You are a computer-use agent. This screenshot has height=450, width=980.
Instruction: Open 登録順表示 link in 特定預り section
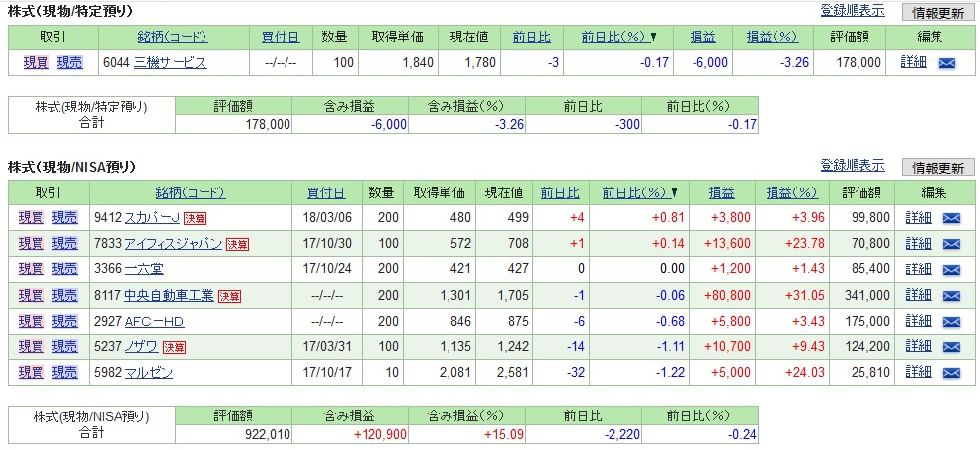pos(853,10)
